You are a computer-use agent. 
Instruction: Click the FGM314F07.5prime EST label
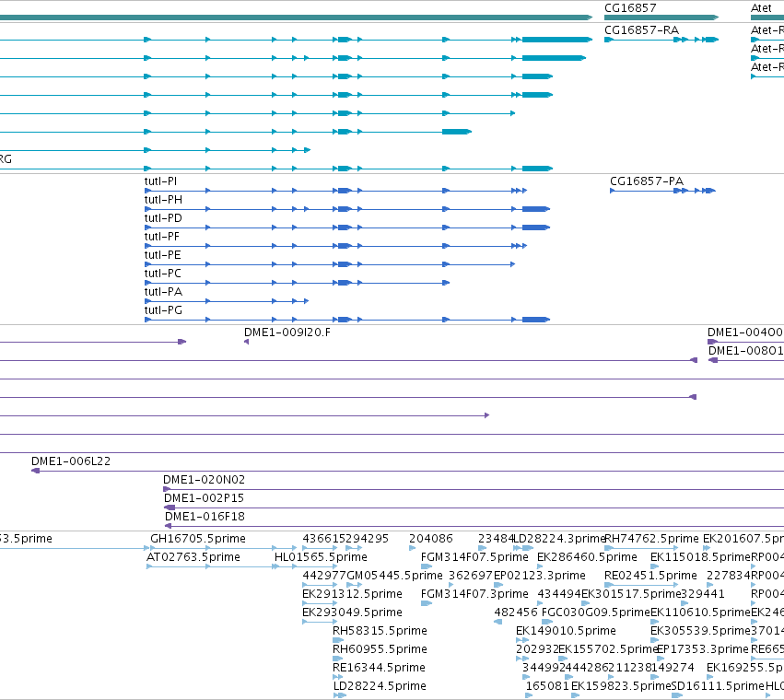coord(474,557)
